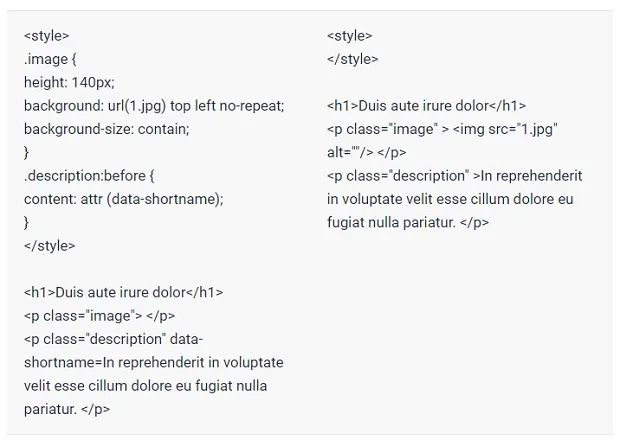Viewport: 620px width, 446px height.
Task: Click the ".description:before {" selector line
Action: 90,176
